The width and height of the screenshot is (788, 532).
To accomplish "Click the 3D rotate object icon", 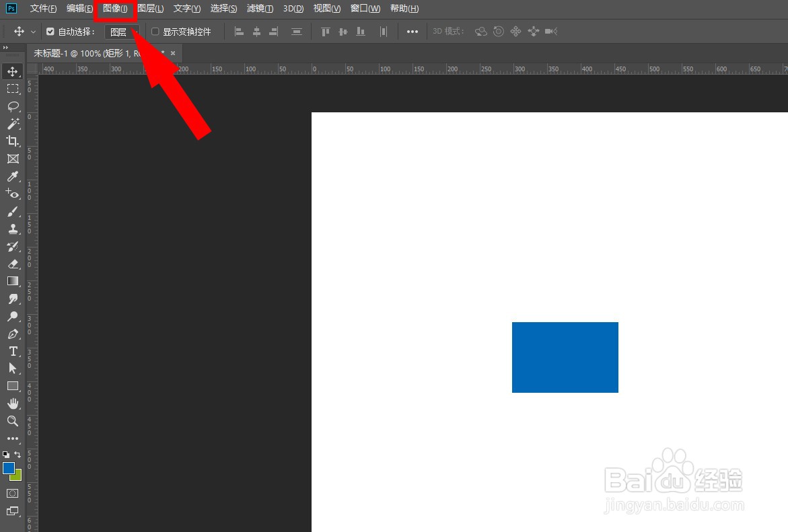I will pos(481,32).
